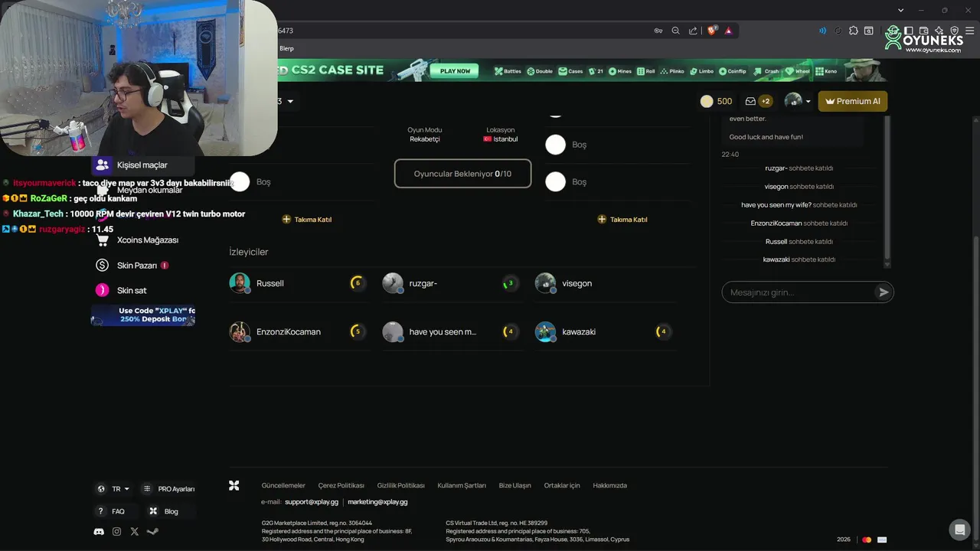Select spectator EnzonziKocaman
The image size is (980, 551).
(299, 331)
